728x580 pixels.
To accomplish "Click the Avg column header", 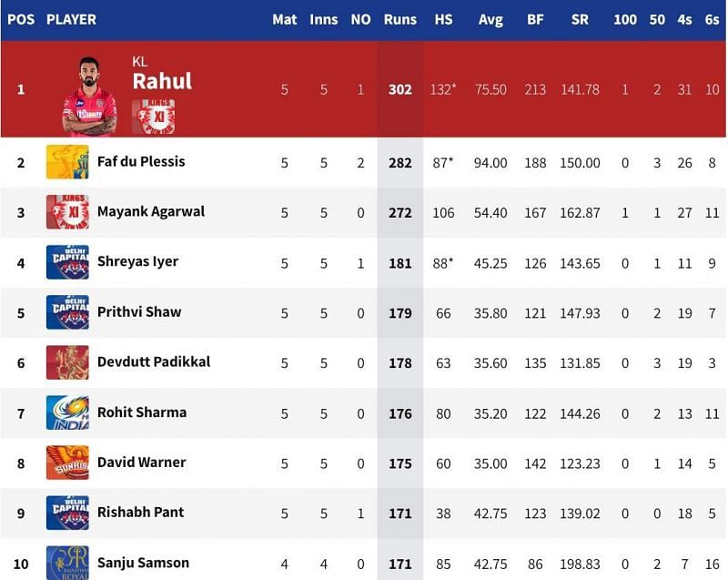I will 490,19.
